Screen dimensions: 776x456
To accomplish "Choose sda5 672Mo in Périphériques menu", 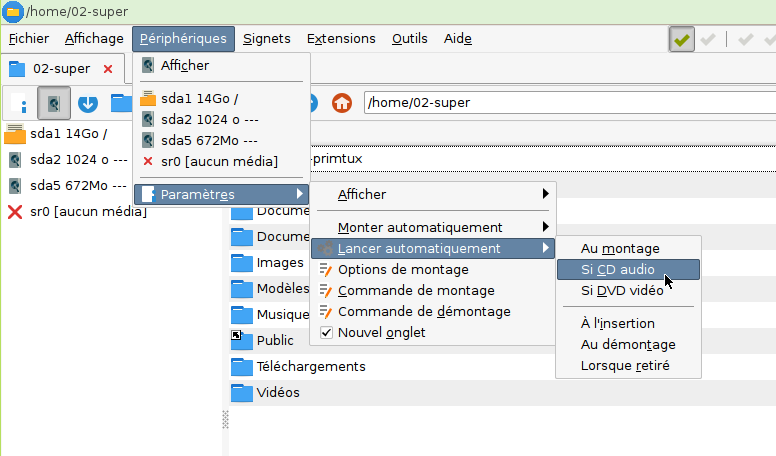I will [x=221, y=141].
